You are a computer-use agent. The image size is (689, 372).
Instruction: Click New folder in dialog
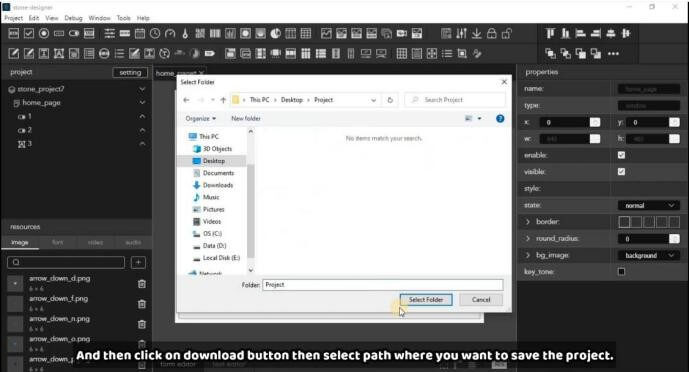[x=246, y=119]
